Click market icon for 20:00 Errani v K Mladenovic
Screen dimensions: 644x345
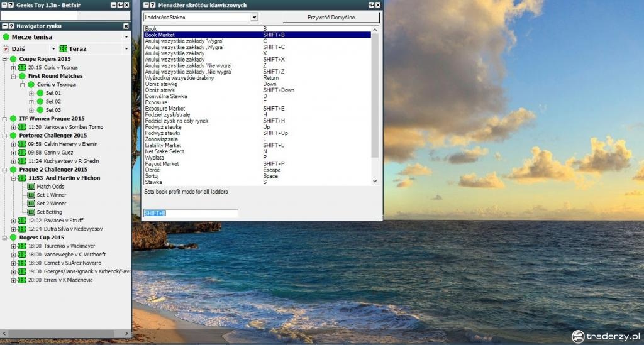point(22,280)
